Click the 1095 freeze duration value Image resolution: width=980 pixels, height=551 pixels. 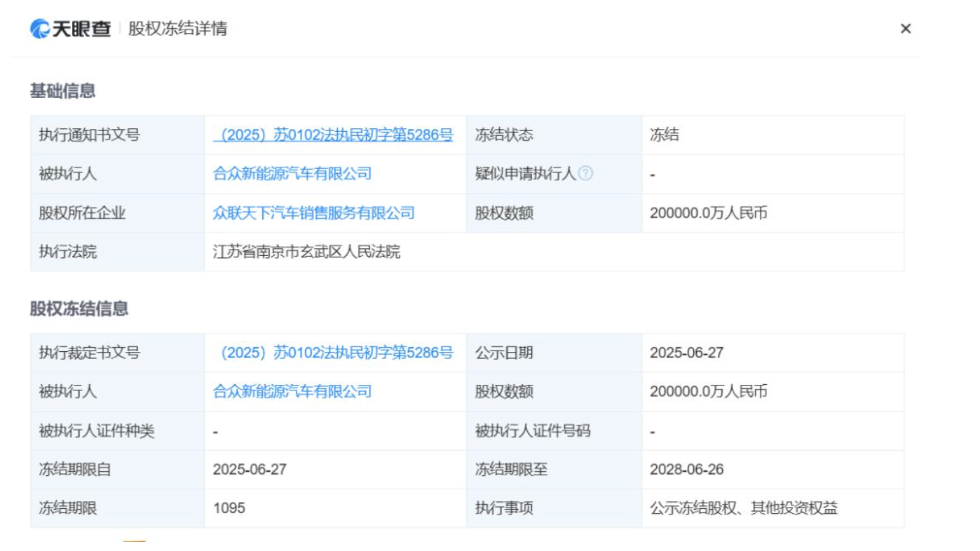pos(229,508)
